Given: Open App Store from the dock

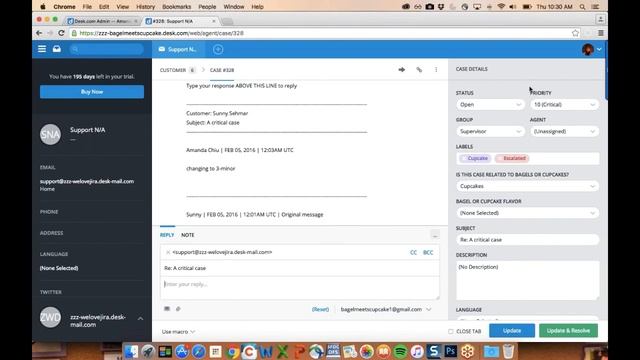Looking at the screenshot, I should [x=182, y=351].
